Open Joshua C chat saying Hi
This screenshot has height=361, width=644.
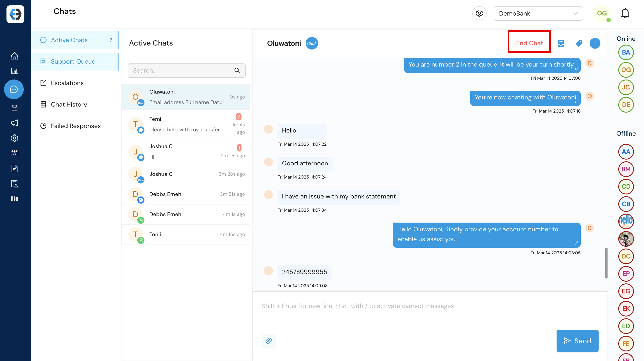pos(185,152)
